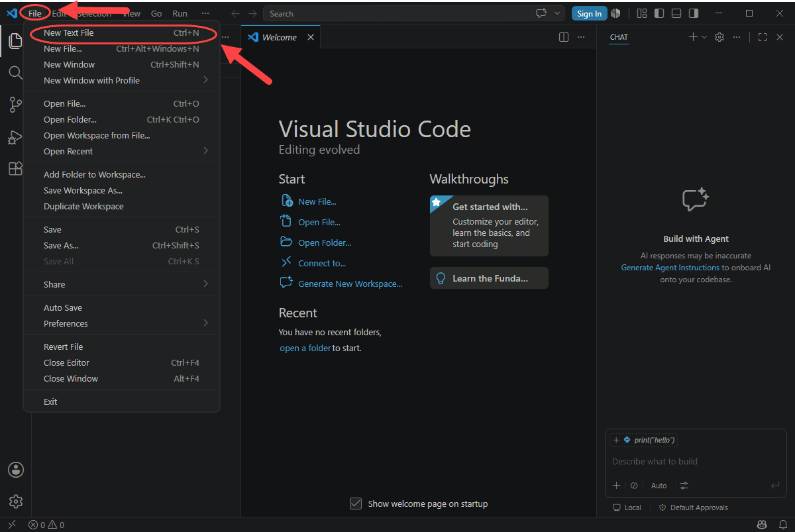795x532 pixels.
Task: Click Generate Agent Instructions link
Action: click(670, 268)
